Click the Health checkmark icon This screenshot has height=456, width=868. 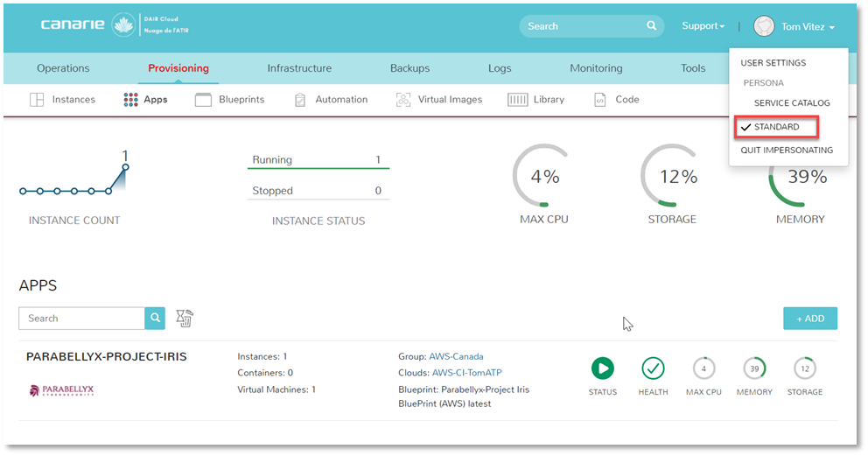pyautogui.click(x=653, y=368)
